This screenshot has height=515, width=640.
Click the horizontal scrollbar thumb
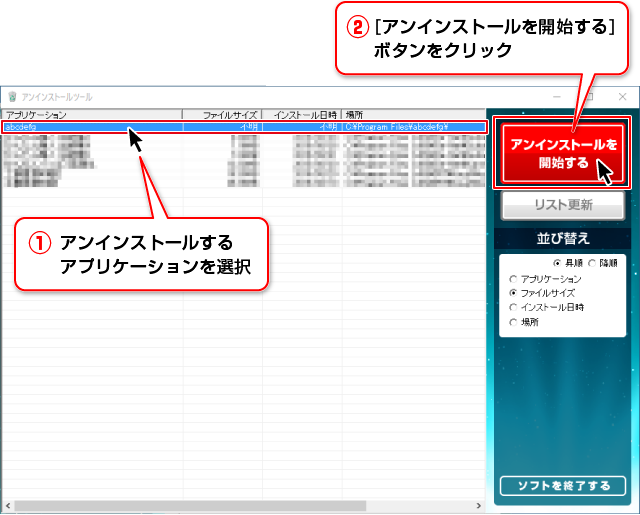[x=190, y=506]
